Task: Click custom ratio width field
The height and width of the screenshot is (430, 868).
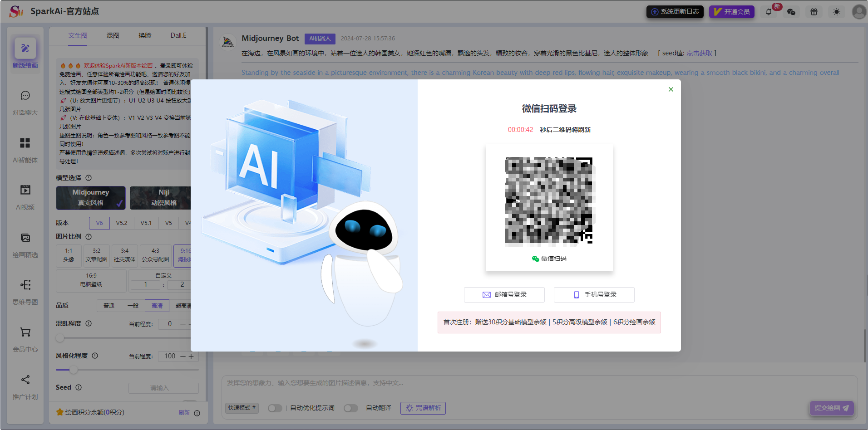Action: (x=146, y=285)
